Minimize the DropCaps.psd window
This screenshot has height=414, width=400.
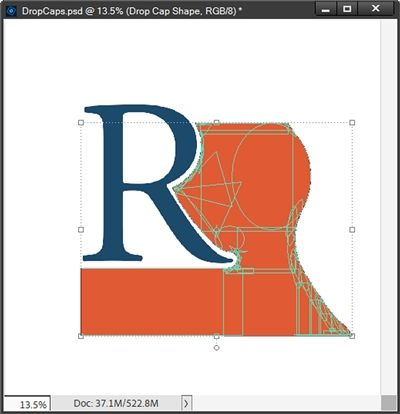tap(326, 9)
